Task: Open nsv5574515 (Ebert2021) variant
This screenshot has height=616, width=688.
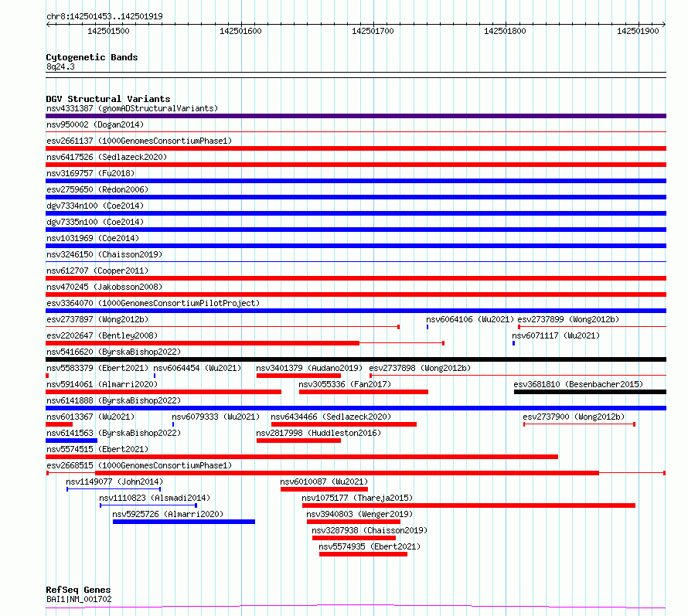Action: pos(97,449)
